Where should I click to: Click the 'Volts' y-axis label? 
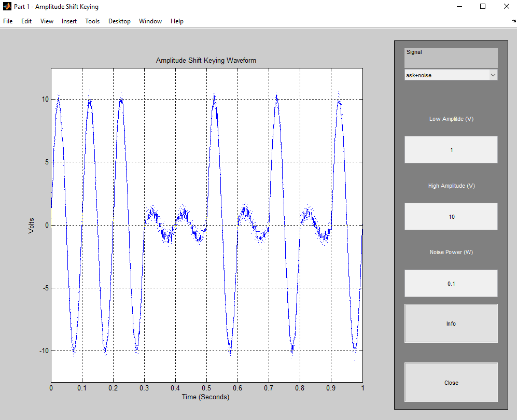31,226
